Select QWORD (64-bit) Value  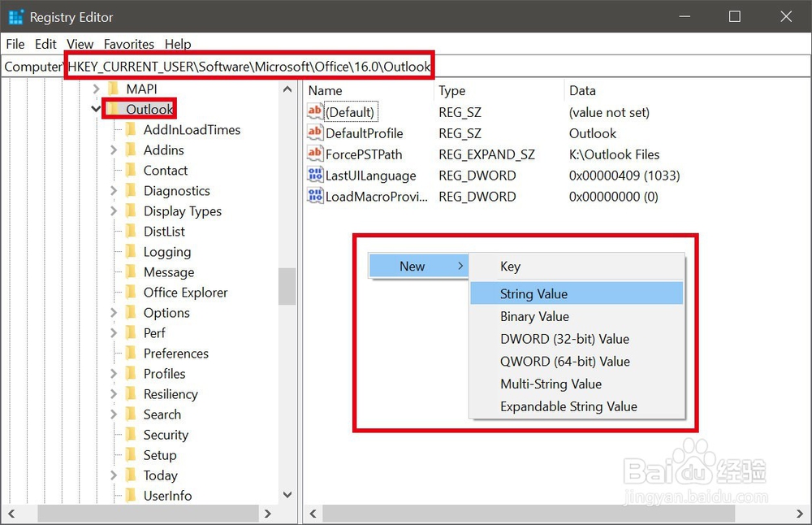pyautogui.click(x=577, y=361)
